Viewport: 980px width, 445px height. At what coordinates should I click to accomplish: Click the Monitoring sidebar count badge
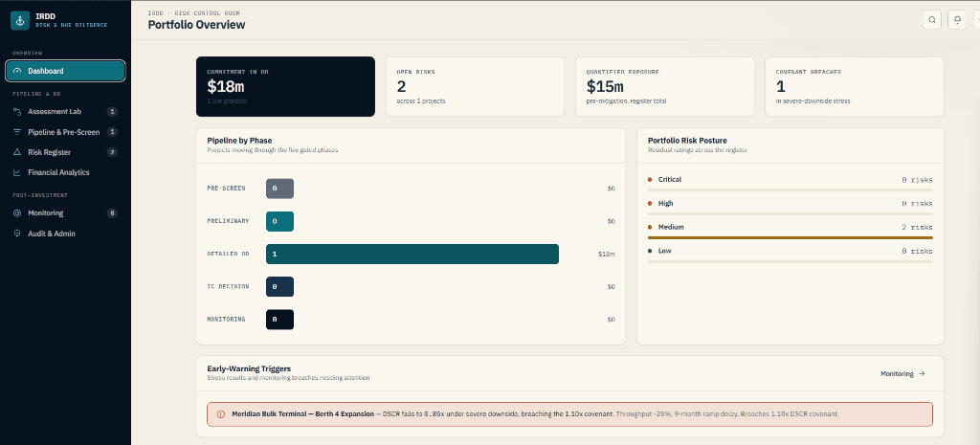tap(112, 213)
